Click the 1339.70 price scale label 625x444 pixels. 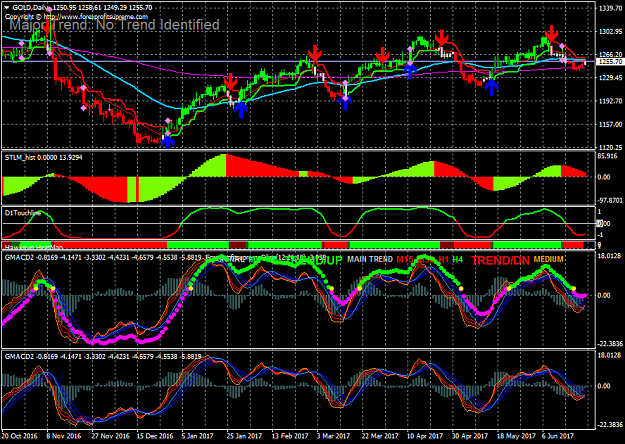610,8
